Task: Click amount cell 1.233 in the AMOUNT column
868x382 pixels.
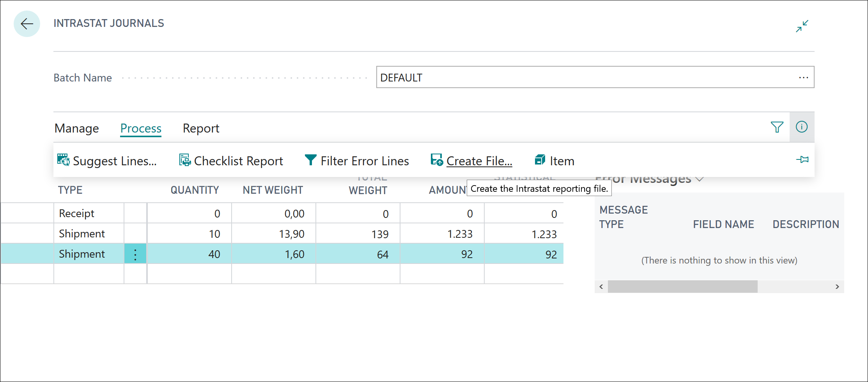Action: (x=442, y=234)
